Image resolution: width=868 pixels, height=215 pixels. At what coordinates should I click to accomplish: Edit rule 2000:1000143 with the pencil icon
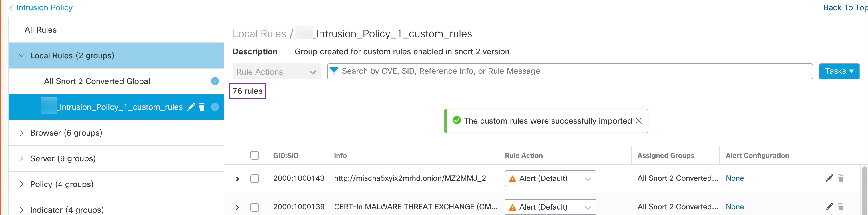click(829, 178)
